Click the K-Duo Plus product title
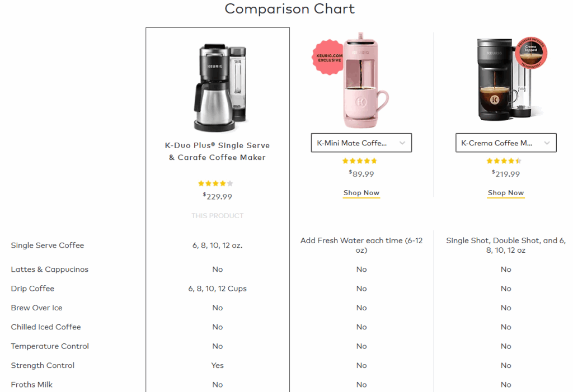This screenshot has height=392, width=573. coord(217,151)
